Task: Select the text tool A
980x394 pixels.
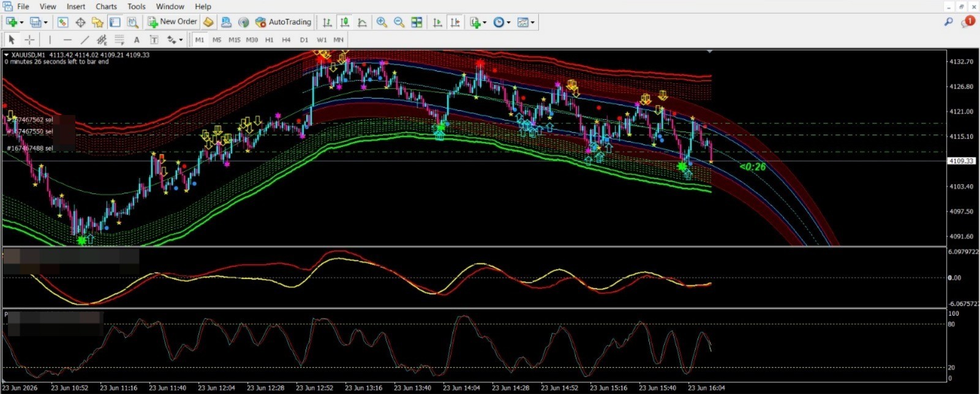Action: click(x=137, y=40)
